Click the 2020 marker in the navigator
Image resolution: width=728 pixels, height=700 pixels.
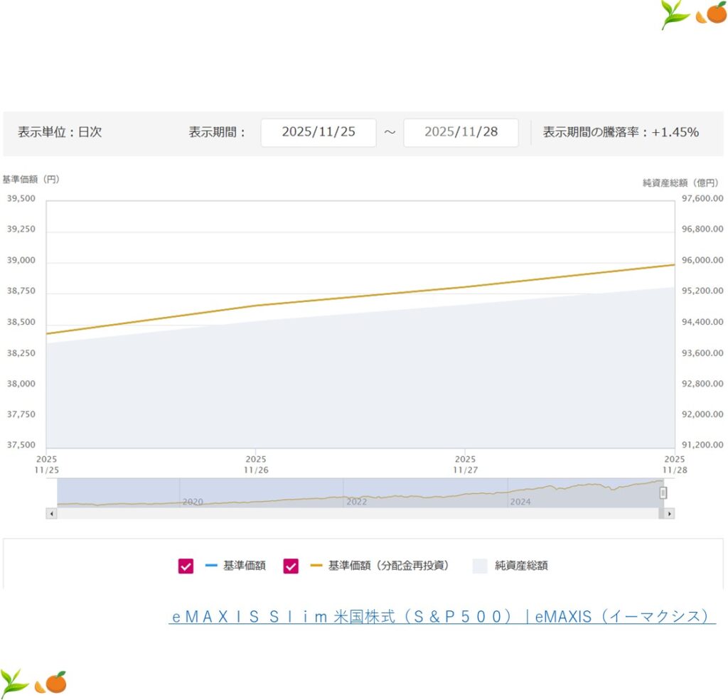[x=193, y=502]
